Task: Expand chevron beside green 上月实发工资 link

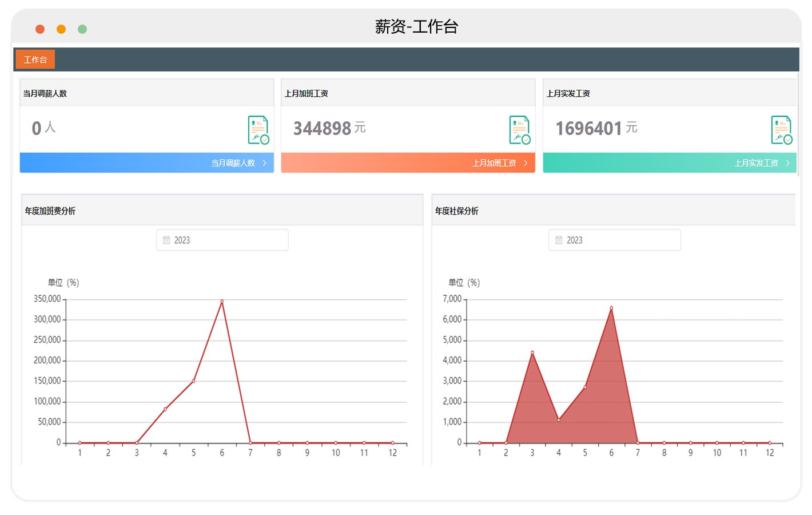Action: [x=787, y=163]
